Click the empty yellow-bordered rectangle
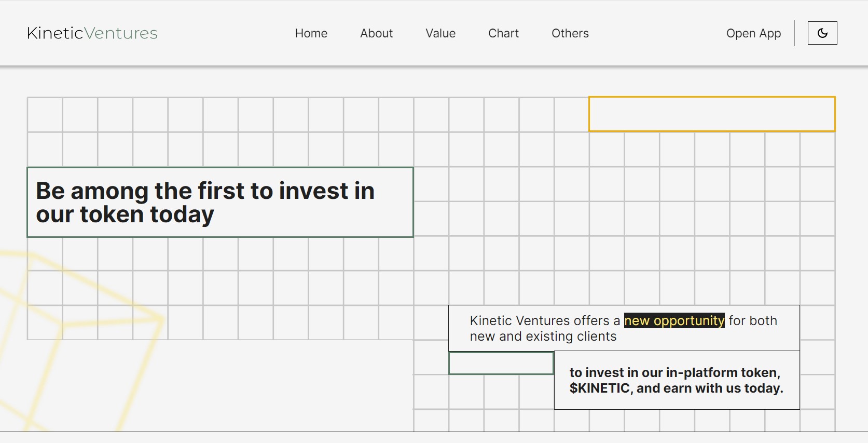 [x=711, y=114]
